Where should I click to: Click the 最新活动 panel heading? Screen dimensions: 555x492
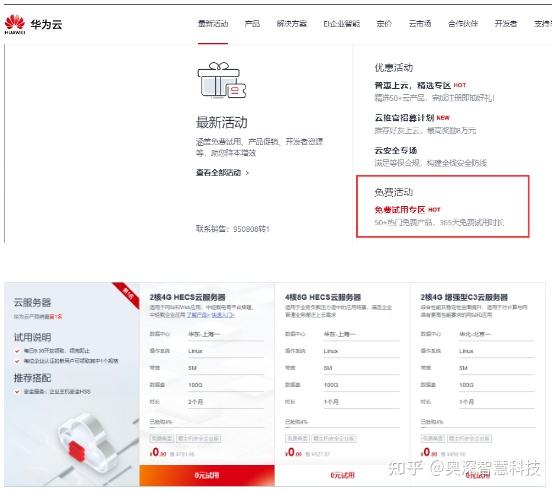click(222, 122)
